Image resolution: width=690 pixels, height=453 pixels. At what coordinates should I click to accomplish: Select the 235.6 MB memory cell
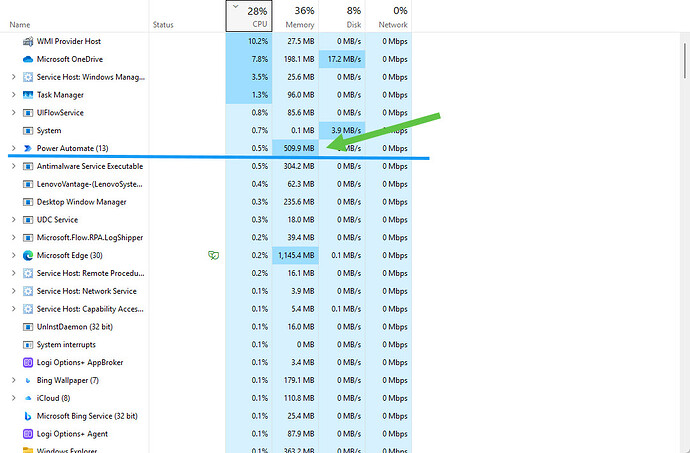(295, 202)
